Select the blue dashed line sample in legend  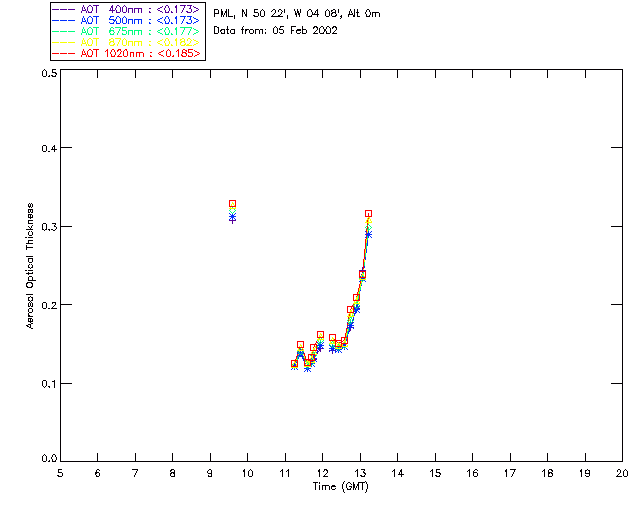[x=64, y=20]
